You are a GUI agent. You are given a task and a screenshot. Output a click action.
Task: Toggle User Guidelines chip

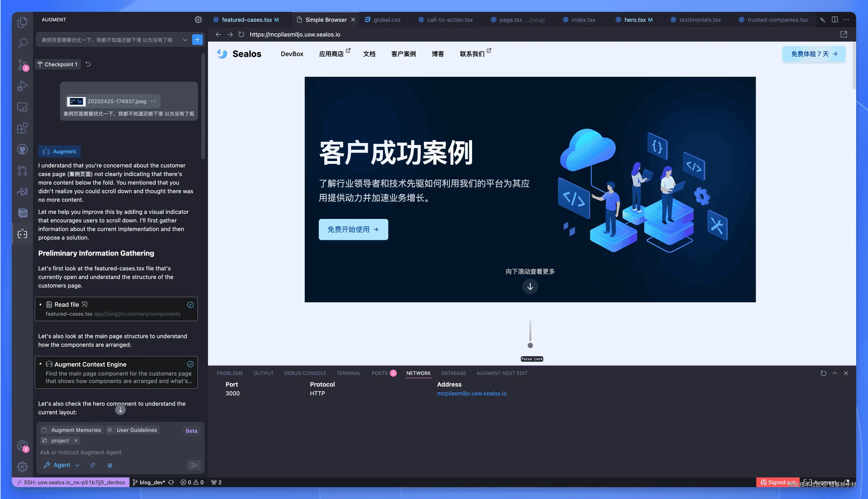coord(132,430)
